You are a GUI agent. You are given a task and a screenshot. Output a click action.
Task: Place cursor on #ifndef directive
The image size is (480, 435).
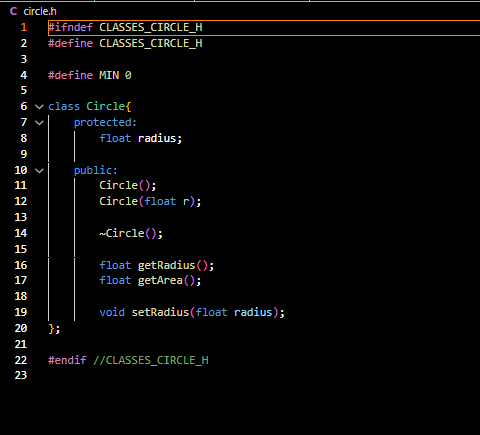[70, 27]
